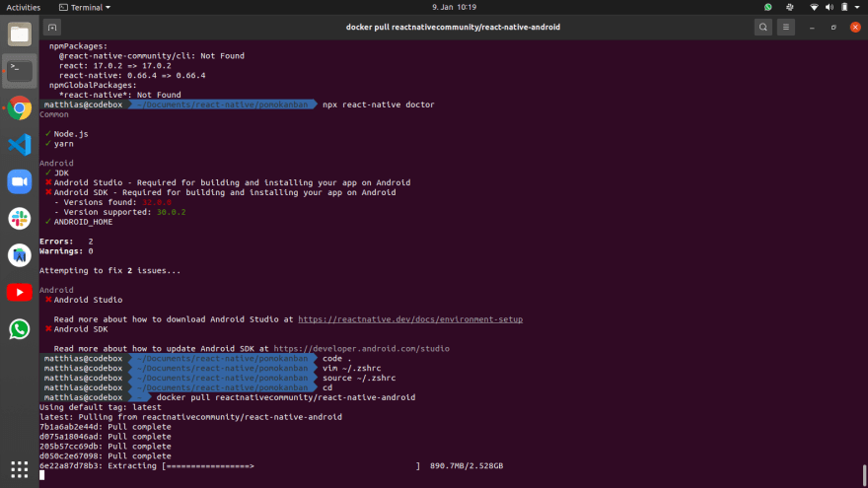Image resolution: width=868 pixels, height=488 pixels.
Task: Click the 'd050c2e67098: Pull complete' line
Action: 106,455
